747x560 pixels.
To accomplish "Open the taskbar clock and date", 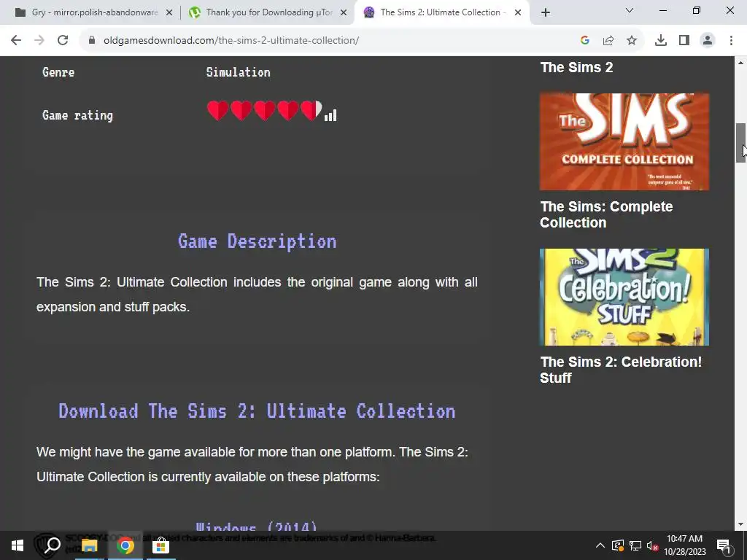I will click(684, 545).
